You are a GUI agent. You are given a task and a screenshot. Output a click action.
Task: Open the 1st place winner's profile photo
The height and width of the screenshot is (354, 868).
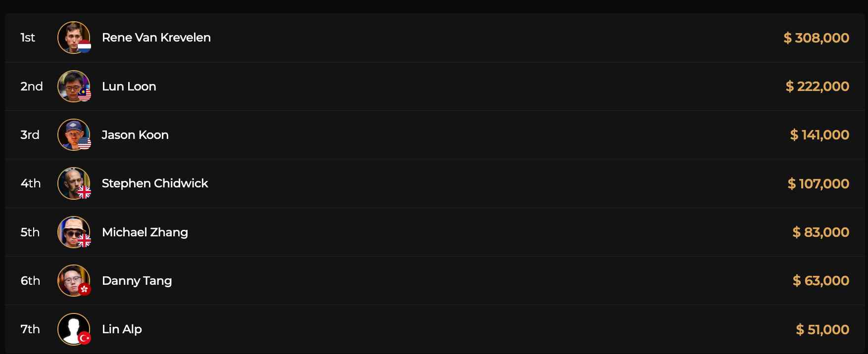click(x=72, y=36)
